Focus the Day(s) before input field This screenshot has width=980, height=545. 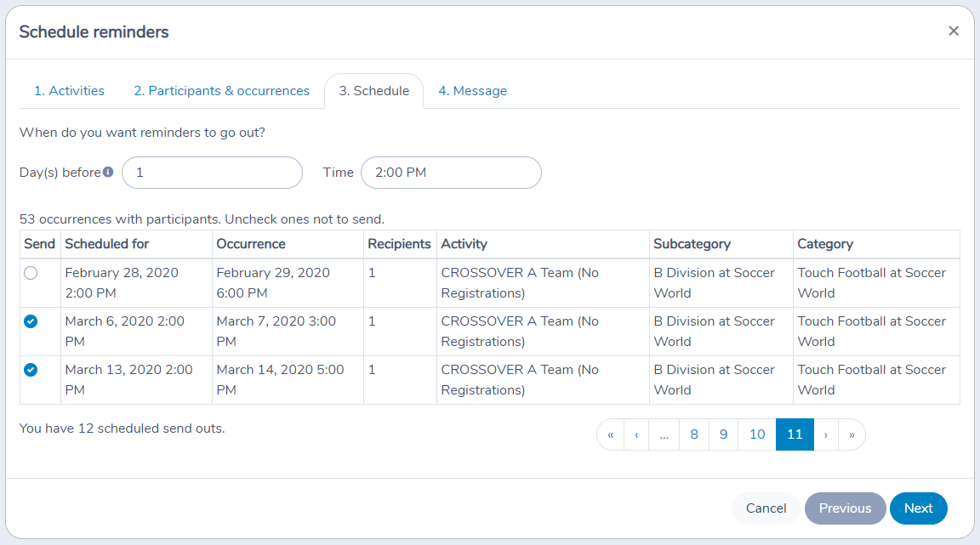tap(213, 173)
